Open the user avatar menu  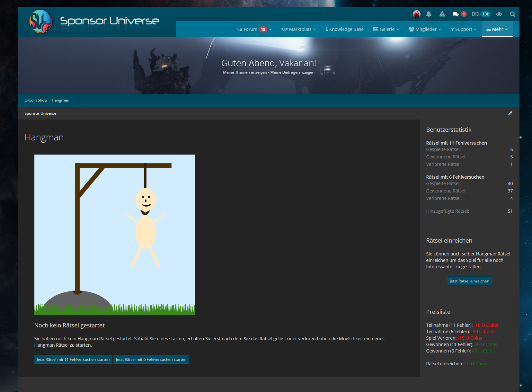point(416,14)
